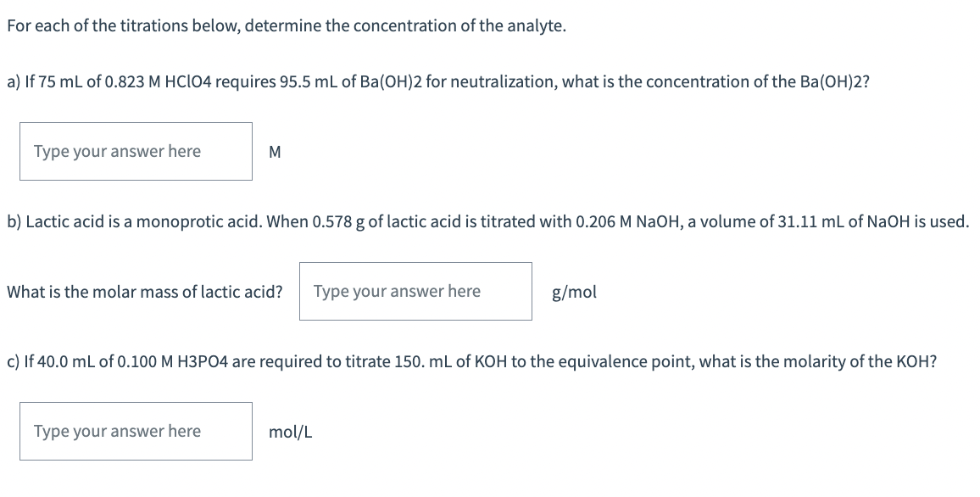Focus the lactic acid molar mass answer box

pyautogui.click(x=415, y=291)
